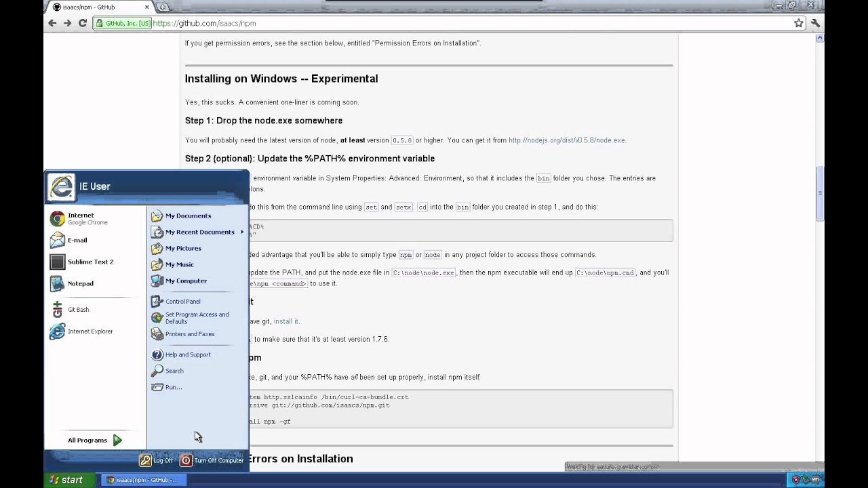Click the C:\node\node.exe code text
Image resolution: width=868 pixels, height=488 pixels.
pyautogui.click(x=424, y=272)
